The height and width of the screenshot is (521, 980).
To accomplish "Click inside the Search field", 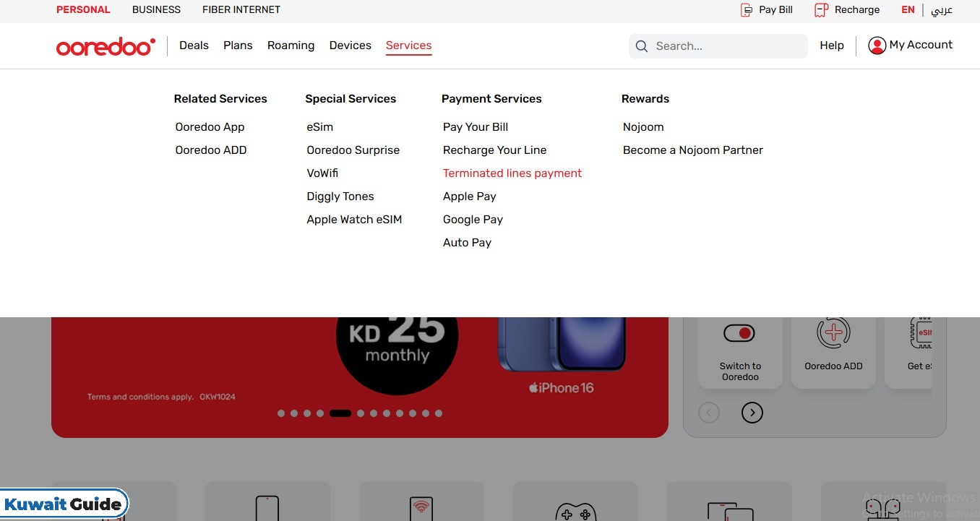I will click(x=718, y=46).
